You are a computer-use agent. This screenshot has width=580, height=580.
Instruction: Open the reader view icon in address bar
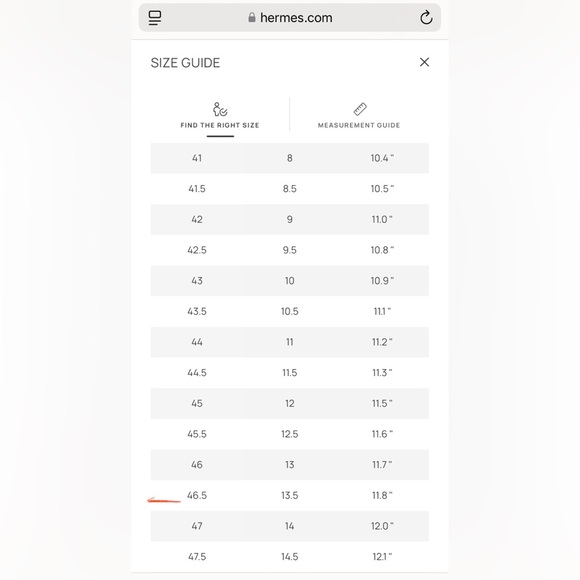(x=155, y=18)
